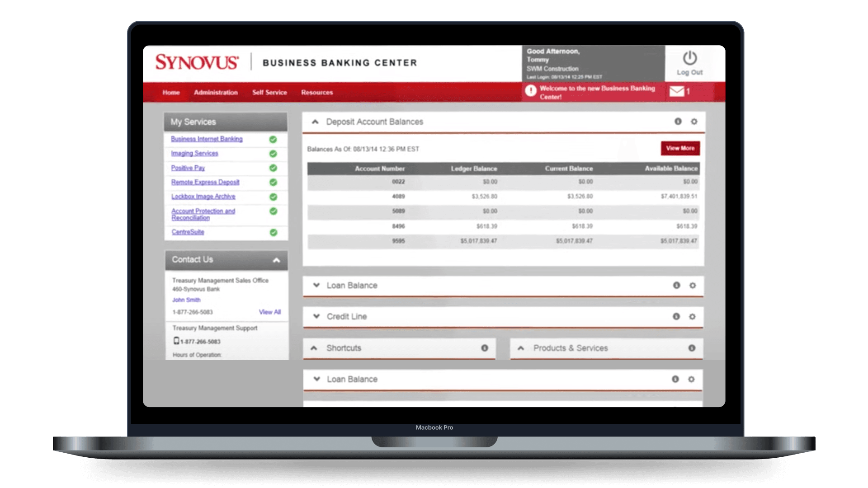This screenshot has height=488, width=868.
Task: Open the Credit Line settings gear
Action: (x=693, y=317)
